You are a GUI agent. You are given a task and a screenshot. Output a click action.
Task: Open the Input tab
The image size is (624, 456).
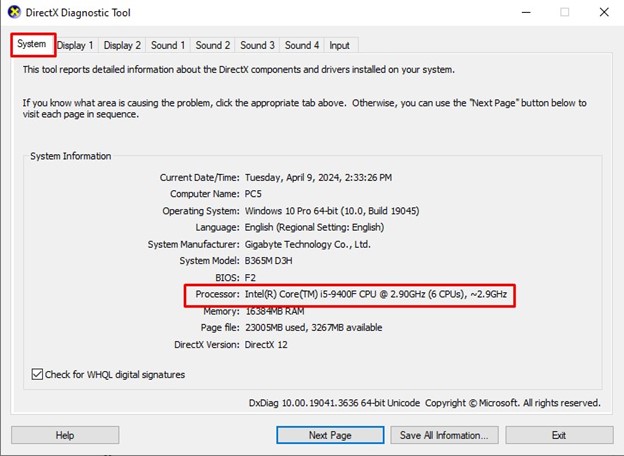pyautogui.click(x=339, y=45)
